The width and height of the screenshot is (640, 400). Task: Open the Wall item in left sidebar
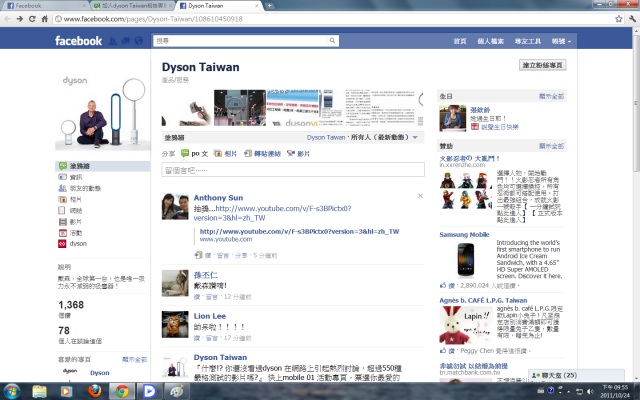click(x=102, y=166)
